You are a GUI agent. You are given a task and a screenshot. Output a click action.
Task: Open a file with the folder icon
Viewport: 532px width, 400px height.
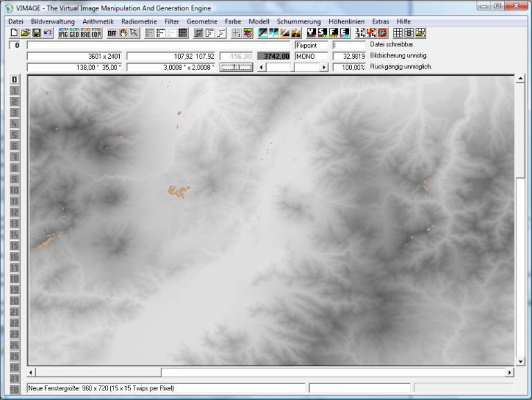pos(25,33)
